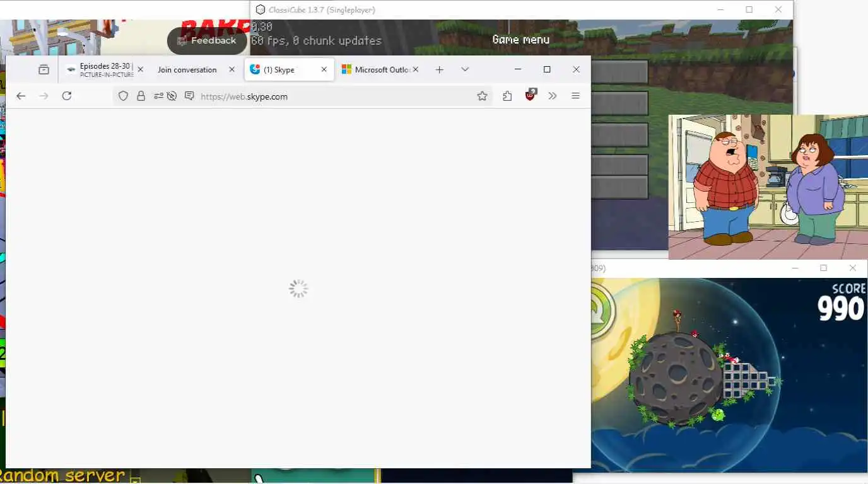Open the Extensions puzzle icon

point(507,96)
